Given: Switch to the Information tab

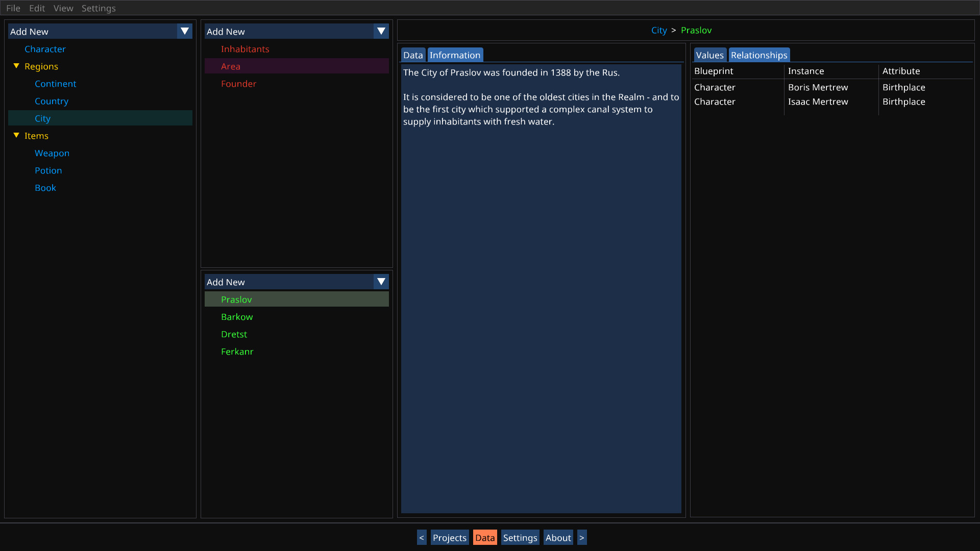Looking at the screenshot, I should click(x=455, y=55).
